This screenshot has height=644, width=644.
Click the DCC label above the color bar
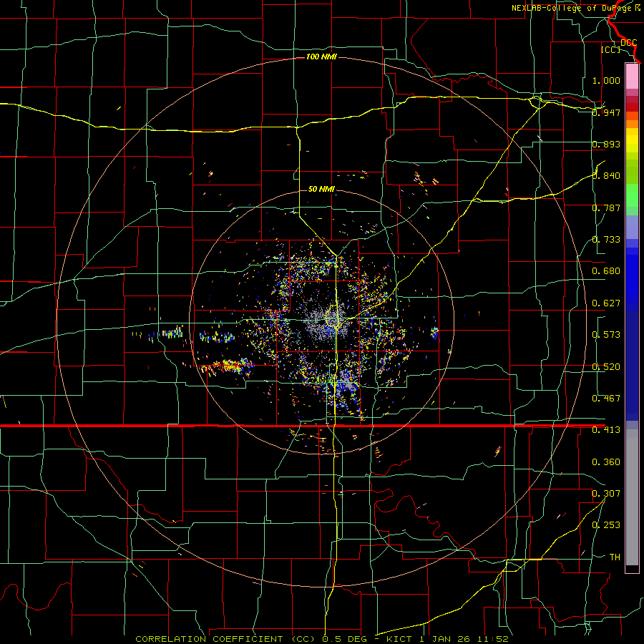tap(628, 43)
